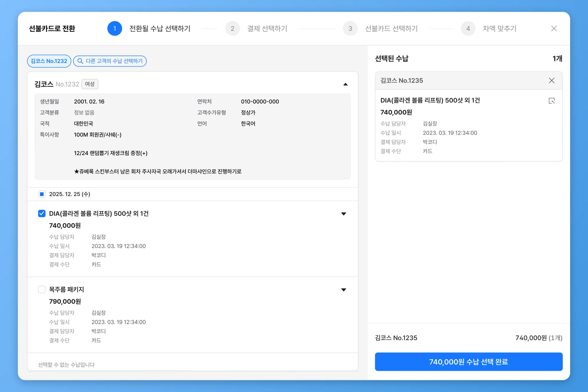Viewport: 588px width, 392px height.
Task: Click 740,000원 수납 선택 완료 button
Action: [469, 362]
